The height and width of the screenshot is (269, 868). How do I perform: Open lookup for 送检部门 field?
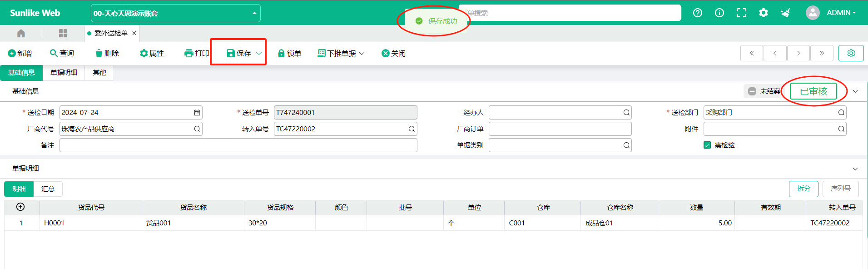click(x=841, y=113)
